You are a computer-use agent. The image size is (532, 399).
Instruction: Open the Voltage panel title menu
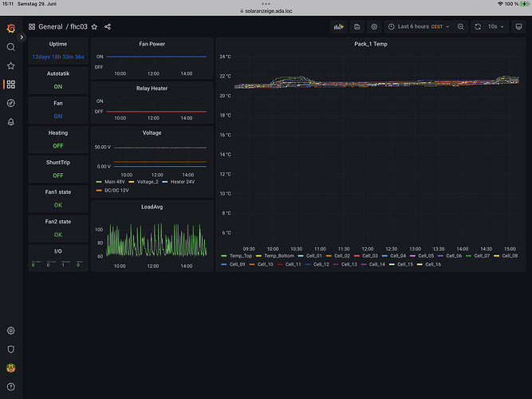152,132
